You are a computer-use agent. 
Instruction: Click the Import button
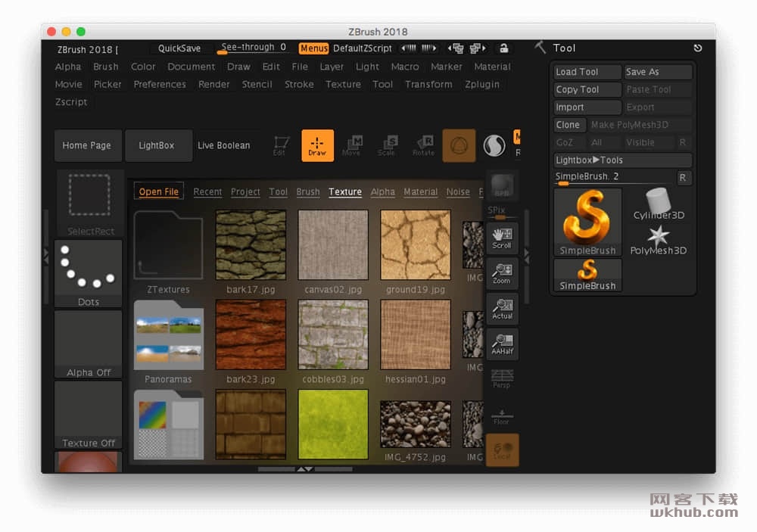coord(587,107)
